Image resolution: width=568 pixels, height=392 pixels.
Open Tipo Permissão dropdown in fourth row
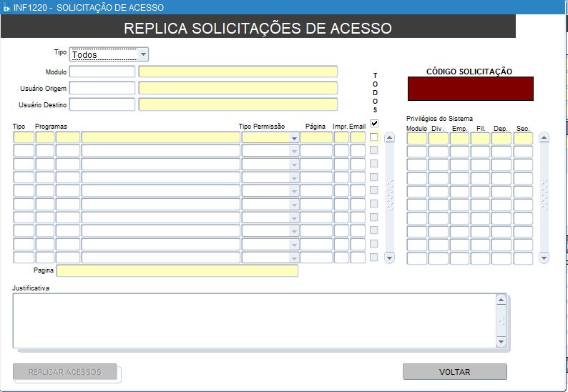pyautogui.click(x=294, y=177)
